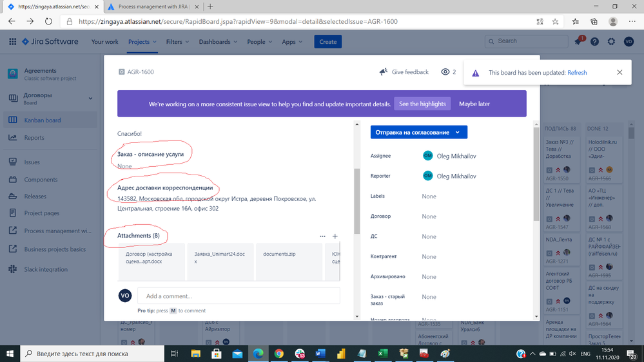This screenshot has height=362, width=644.
Task: Open Jira settings gear icon
Action: (612, 41)
